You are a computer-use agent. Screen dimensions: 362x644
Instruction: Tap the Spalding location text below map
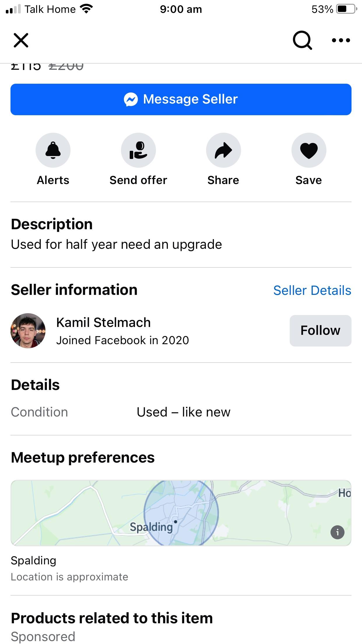point(34,561)
